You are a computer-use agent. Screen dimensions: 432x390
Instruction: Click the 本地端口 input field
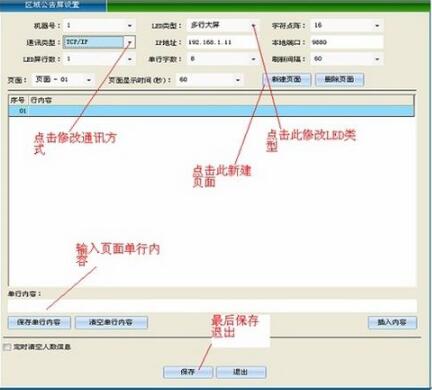point(347,42)
